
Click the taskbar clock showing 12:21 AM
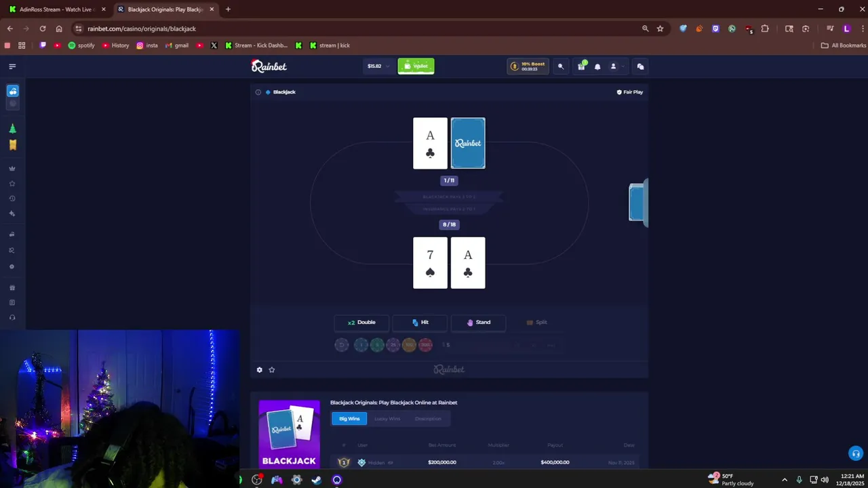tap(852, 480)
